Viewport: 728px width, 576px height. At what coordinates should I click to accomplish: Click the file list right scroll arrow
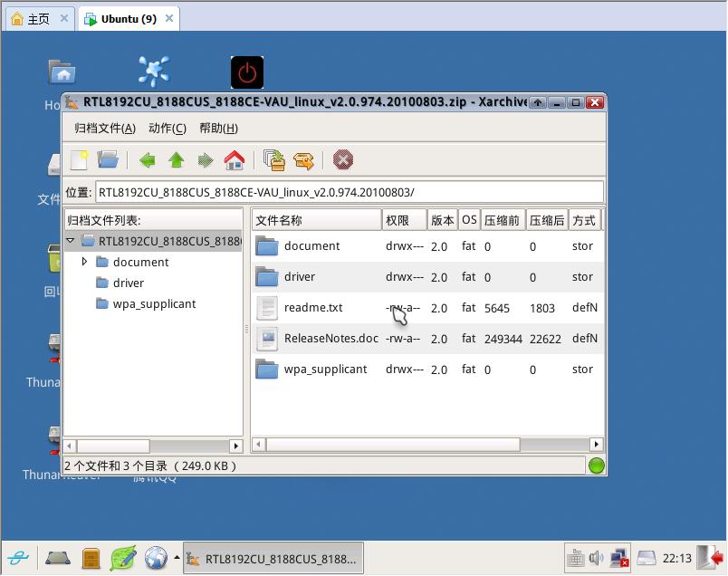(597, 445)
